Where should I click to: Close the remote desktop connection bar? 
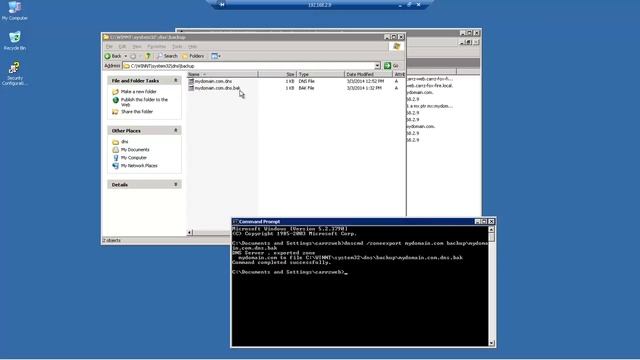tap(418, 5)
